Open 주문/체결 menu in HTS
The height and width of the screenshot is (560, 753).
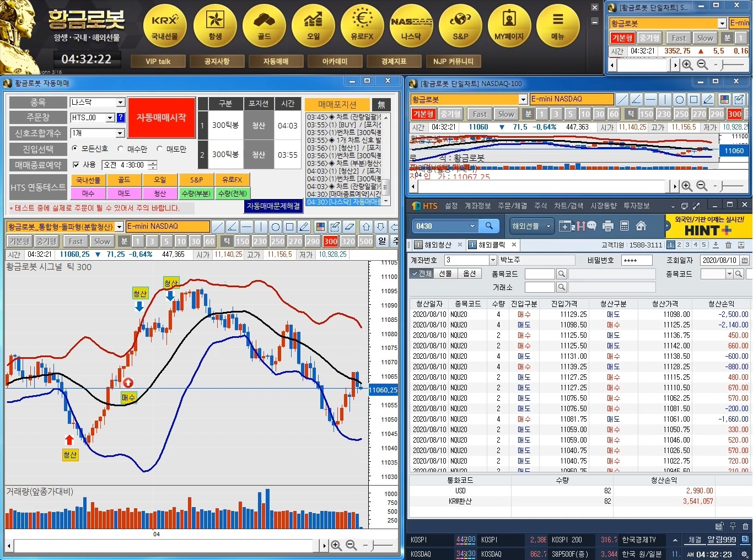tap(513, 206)
